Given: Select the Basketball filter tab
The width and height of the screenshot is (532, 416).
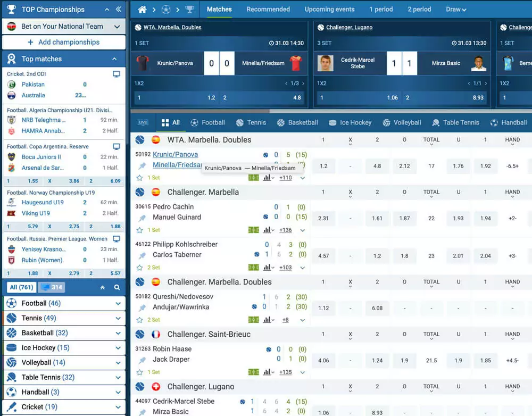Looking at the screenshot, I should tap(297, 122).
